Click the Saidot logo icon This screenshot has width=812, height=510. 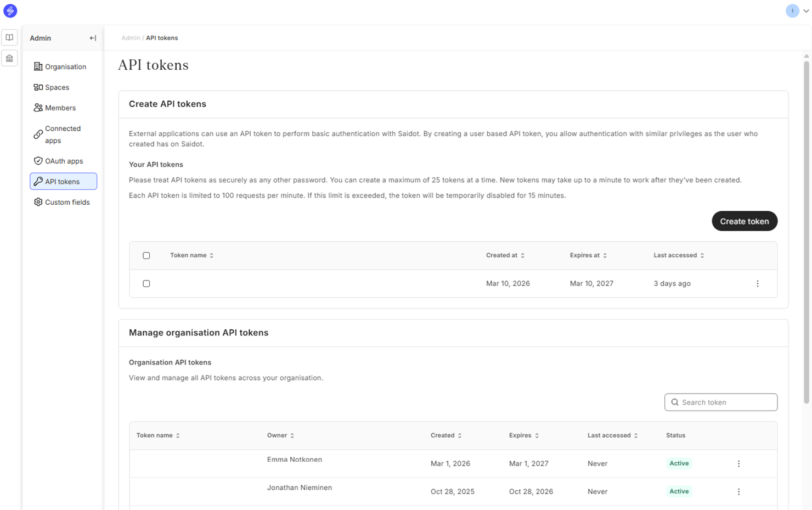tap(10, 11)
